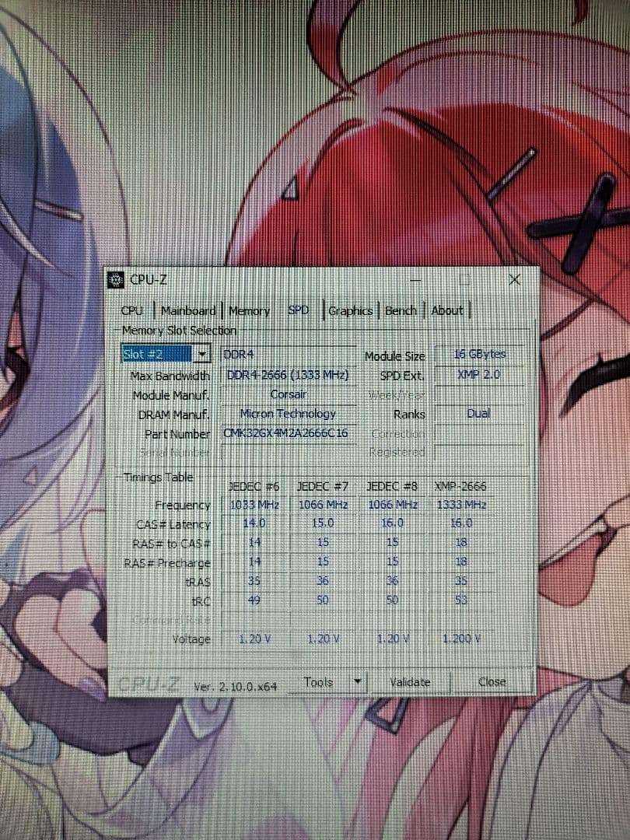
Task: Expand the Slot #2 dropdown arrow
Action: tap(202, 354)
